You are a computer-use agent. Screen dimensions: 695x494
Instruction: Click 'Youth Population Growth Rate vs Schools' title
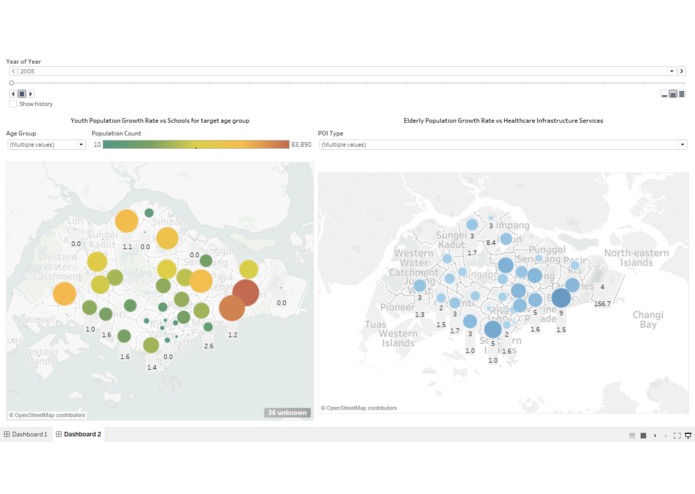click(x=160, y=121)
